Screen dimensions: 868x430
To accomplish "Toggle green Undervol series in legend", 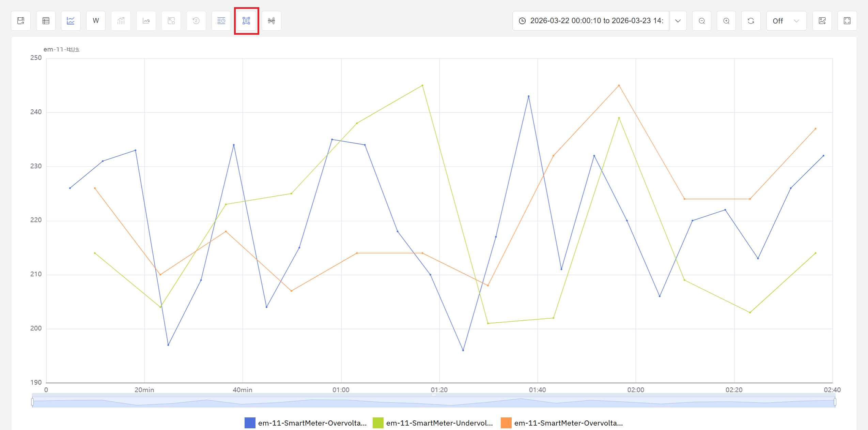I will pos(433,423).
